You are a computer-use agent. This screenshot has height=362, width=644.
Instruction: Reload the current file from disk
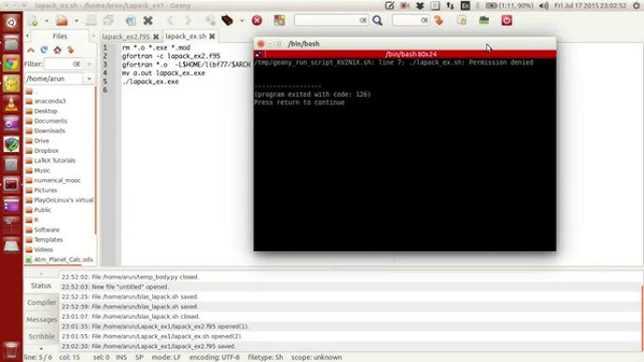point(130,21)
